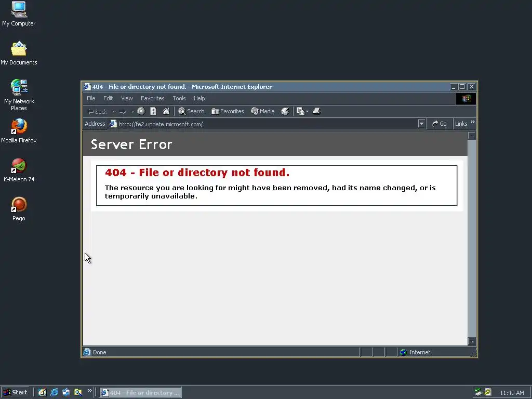Click the page icon next to Done
The width and height of the screenshot is (532, 399).
[87, 352]
